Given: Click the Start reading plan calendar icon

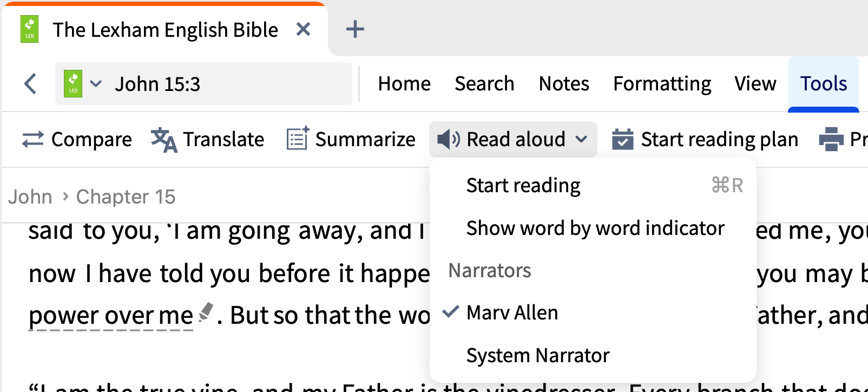Looking at the screenshot, I should coord(623,139).
